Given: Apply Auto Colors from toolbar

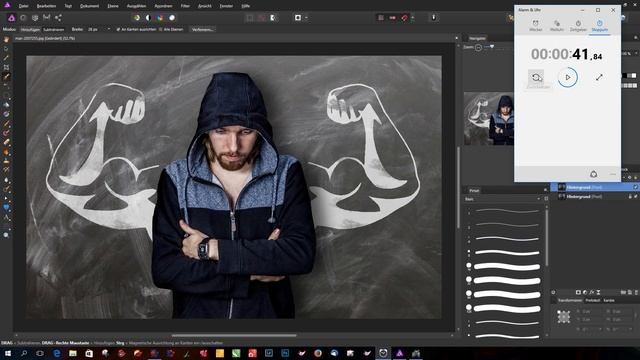Looking at the screenshot, I should click(160, 18).
